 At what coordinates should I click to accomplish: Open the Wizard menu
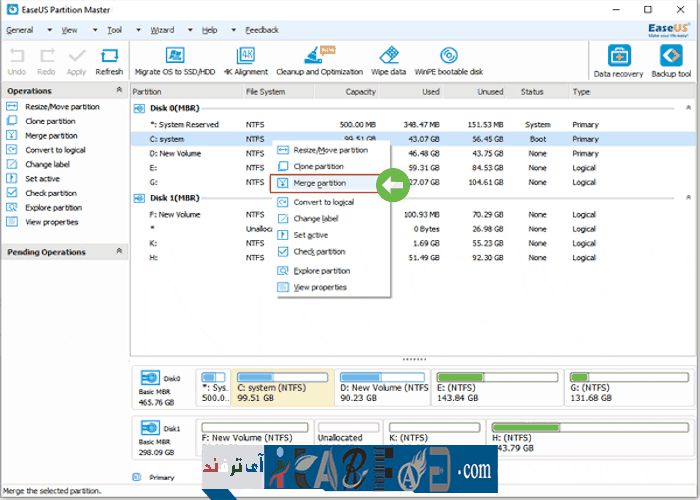[162, 30]
